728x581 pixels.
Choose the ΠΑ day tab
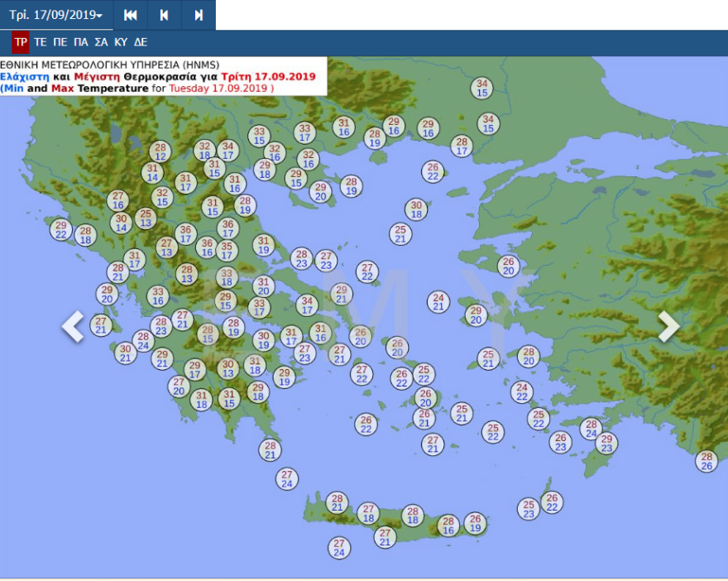(80, 42)
